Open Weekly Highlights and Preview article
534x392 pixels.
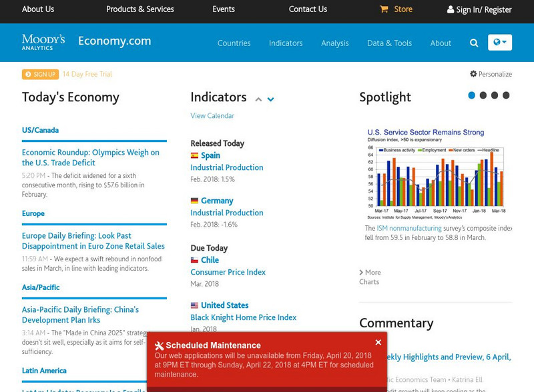(449, 357)
